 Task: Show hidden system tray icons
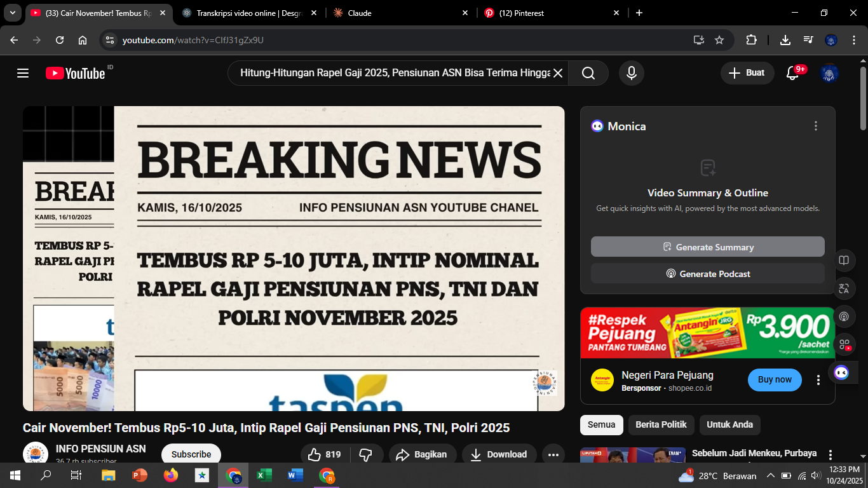(770, 475)
